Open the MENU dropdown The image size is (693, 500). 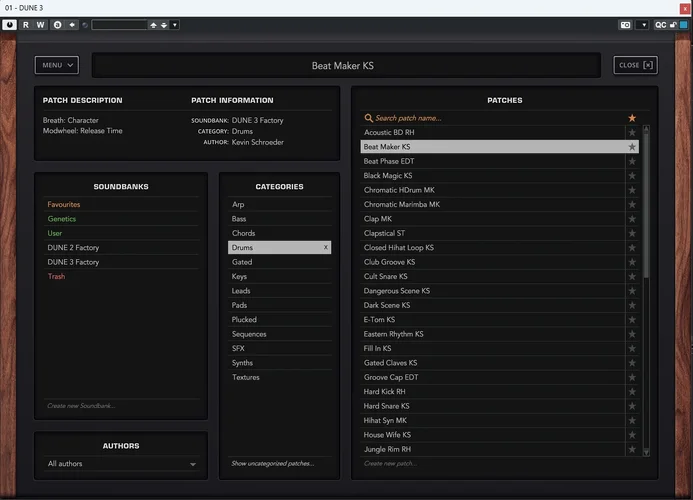(x=57, y=65)
